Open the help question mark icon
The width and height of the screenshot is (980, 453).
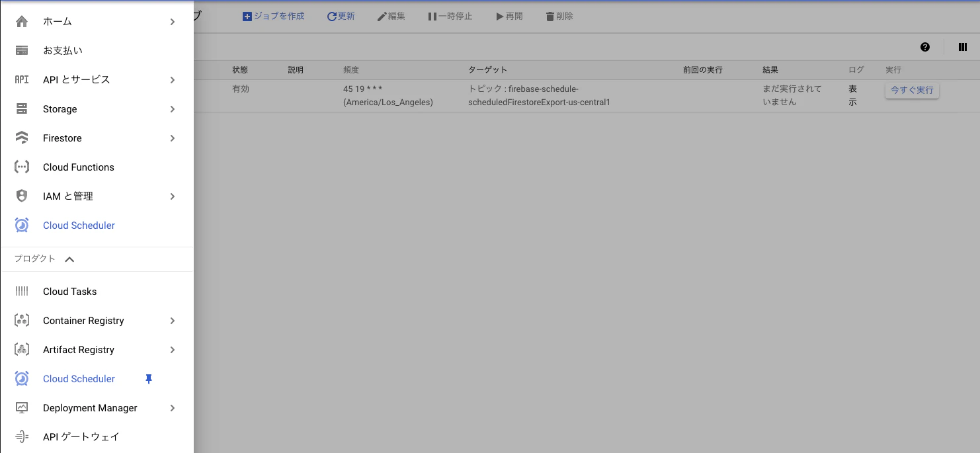point(925,47)
